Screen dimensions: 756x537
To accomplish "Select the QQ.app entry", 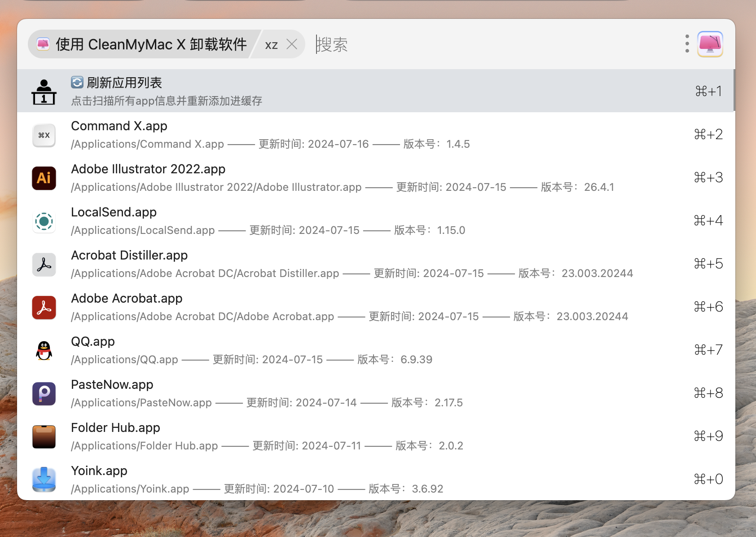I will [x=376, y=350].
